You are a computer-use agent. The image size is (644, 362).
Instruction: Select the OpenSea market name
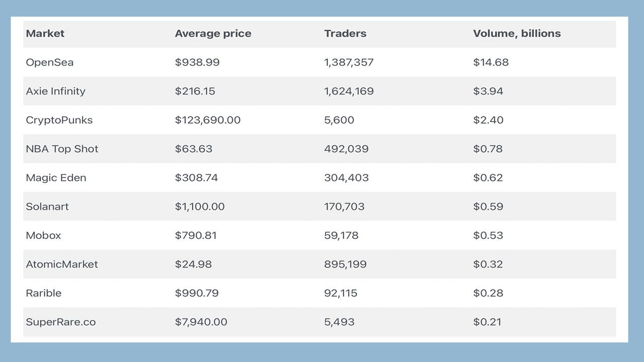50,62
